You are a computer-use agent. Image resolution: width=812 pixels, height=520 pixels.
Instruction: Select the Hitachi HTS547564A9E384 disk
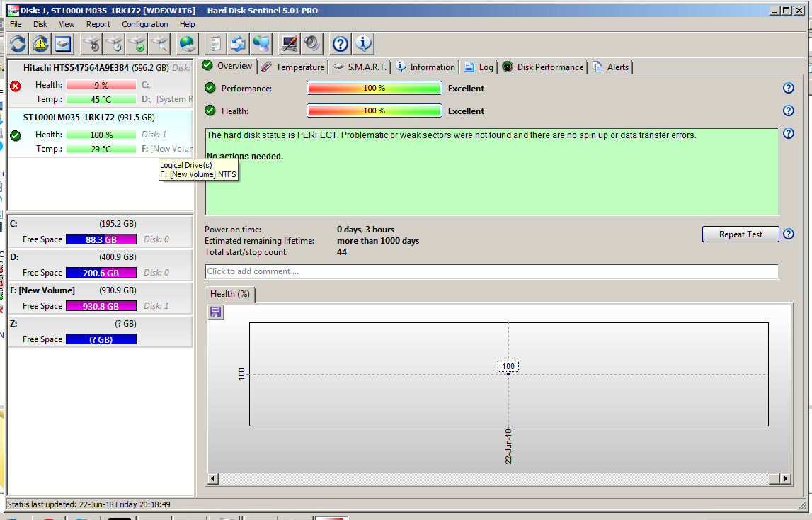pyautogui.click(x=76, y=68)
